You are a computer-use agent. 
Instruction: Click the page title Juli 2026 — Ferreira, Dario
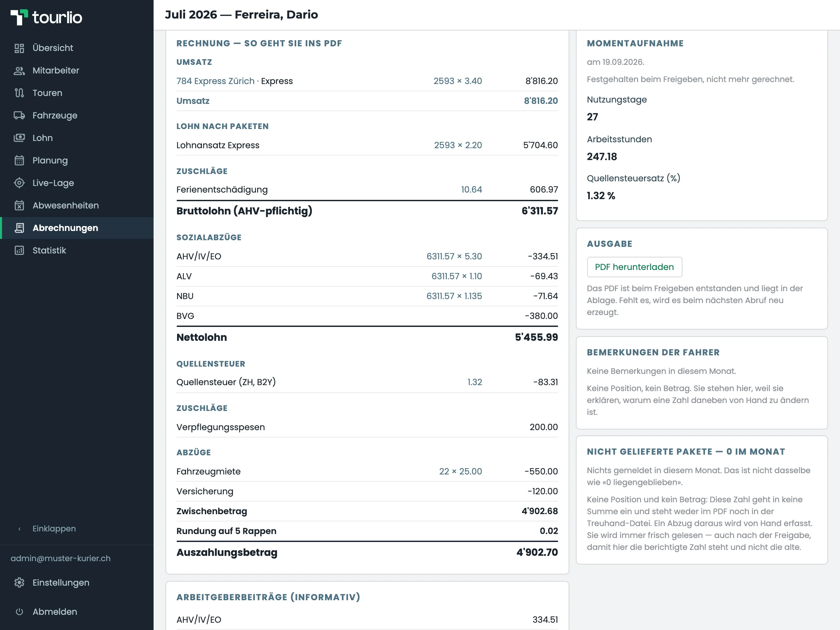242,15
